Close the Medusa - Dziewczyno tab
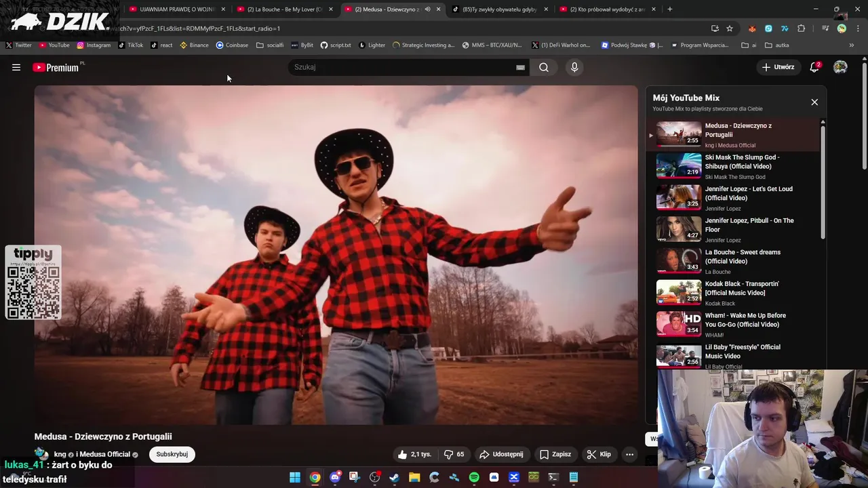 [x=438, y=9]
